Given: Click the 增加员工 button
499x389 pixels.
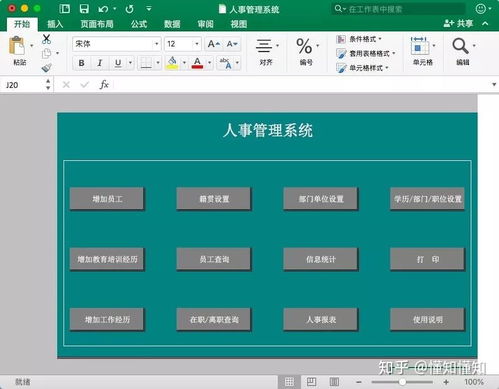Looking at the screenshot, I should pyautogui.click(x=107, y=199).
